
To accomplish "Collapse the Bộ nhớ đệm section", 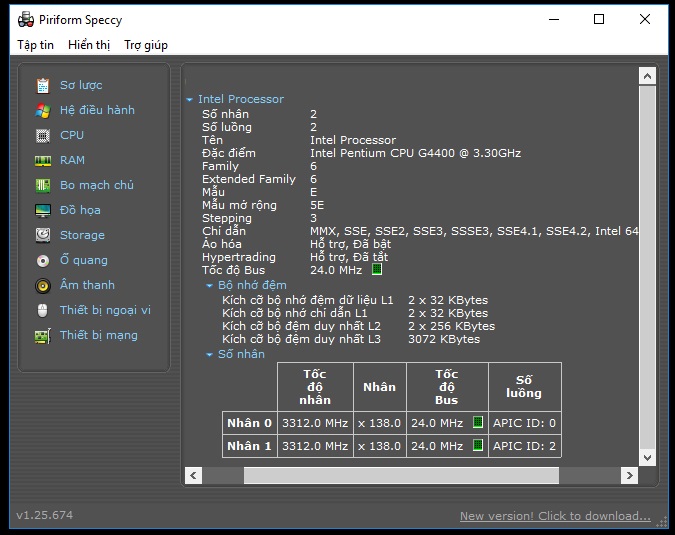I will 210,285.
